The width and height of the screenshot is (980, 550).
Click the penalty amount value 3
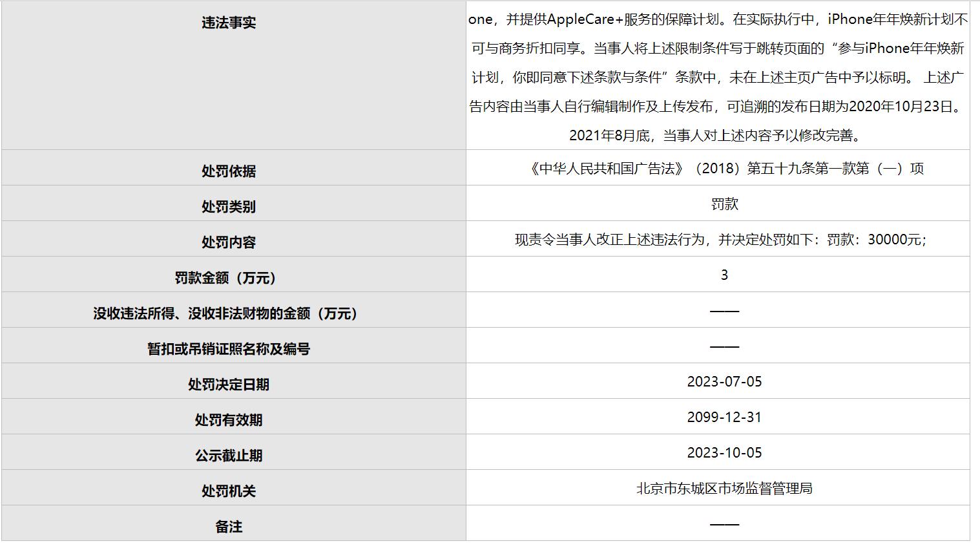(724, 274)
